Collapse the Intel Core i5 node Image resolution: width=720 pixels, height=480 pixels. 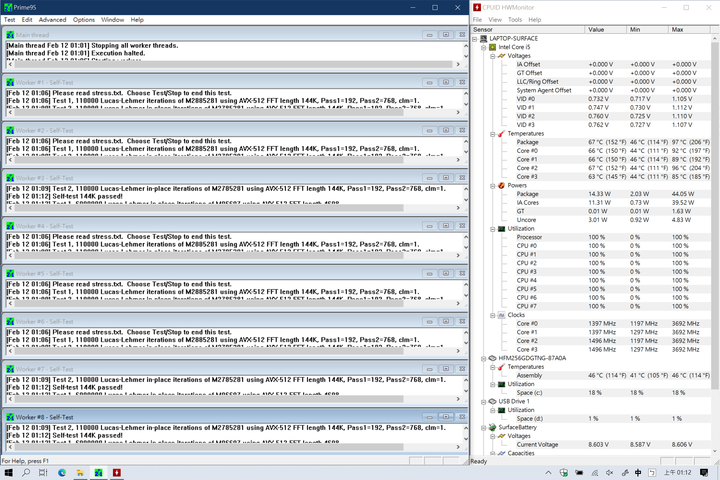484,47
